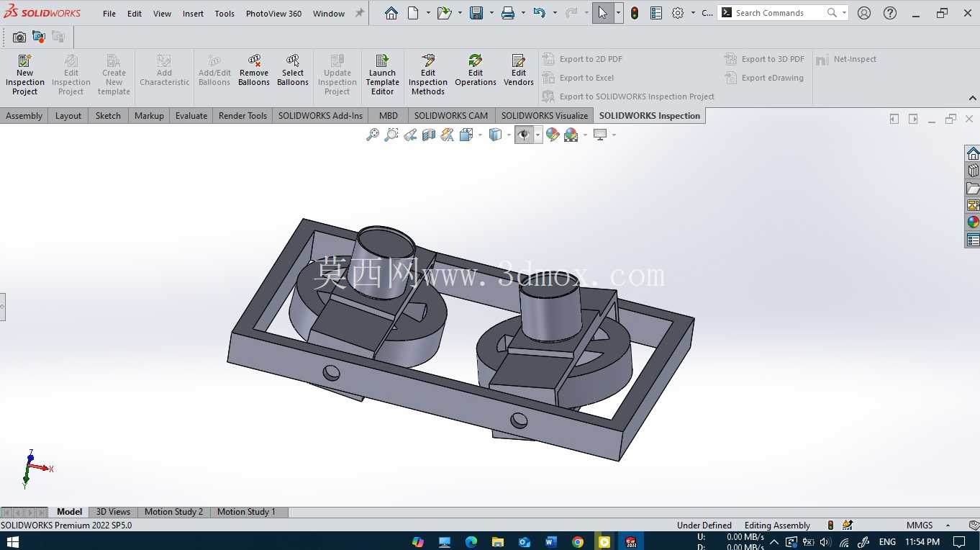Open the 3D Views bottom tab
Screen dimensions: 980x550
click(113, 512)
